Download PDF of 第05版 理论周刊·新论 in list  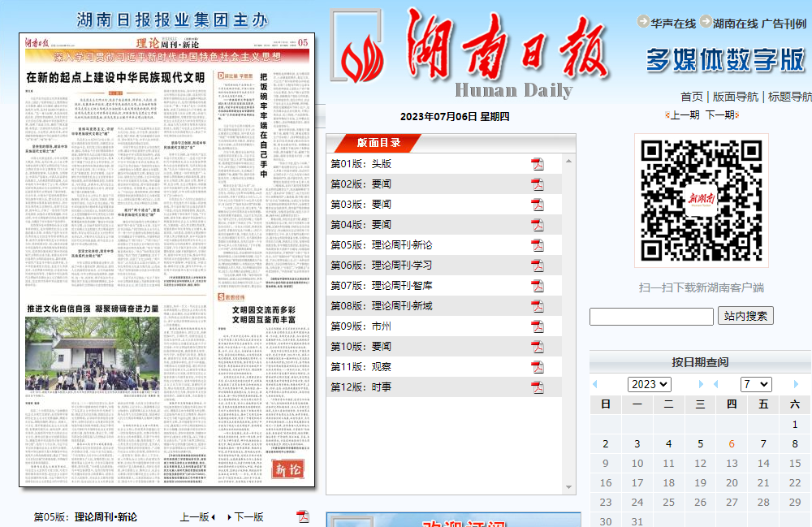click(537, 245)
